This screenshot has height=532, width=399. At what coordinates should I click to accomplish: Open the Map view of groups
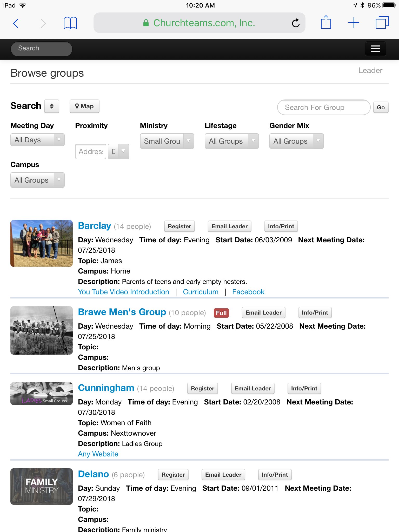click(84, 106)
